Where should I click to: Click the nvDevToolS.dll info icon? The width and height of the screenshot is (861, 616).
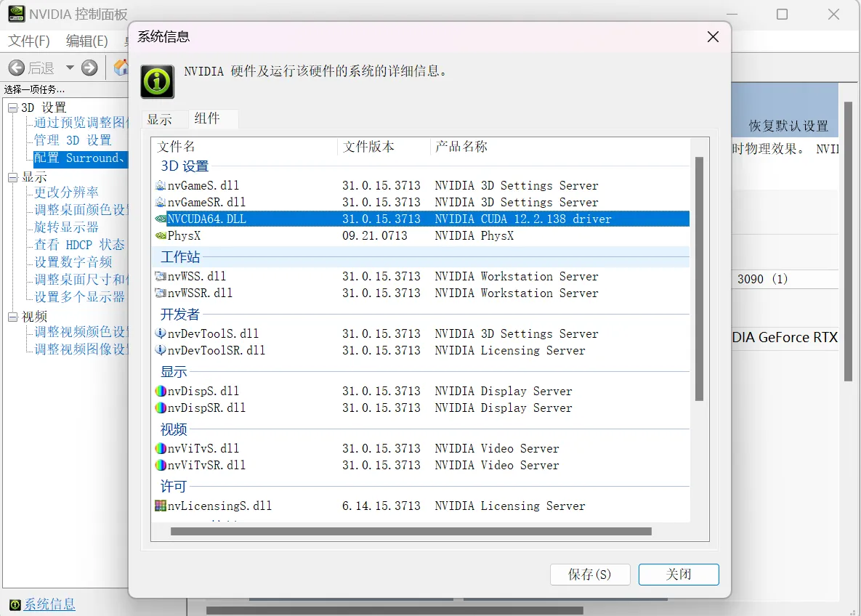(161, 334)
